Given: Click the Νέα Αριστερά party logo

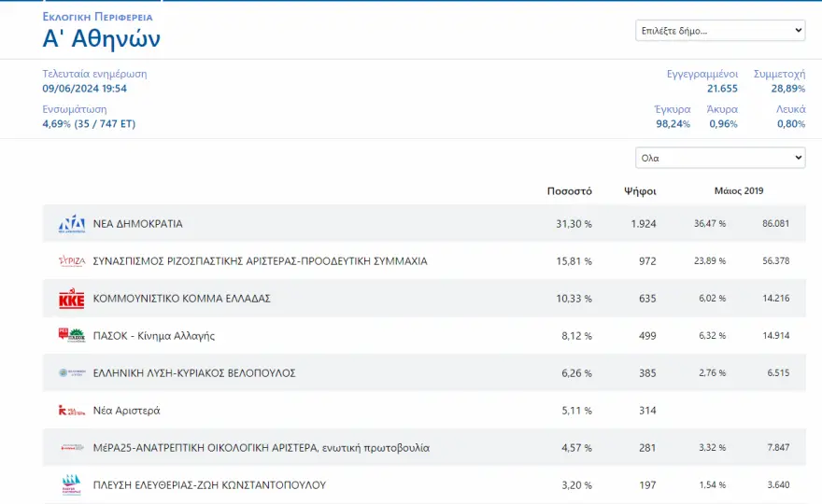Looking at the screenshot, I should tap(72, 410).
